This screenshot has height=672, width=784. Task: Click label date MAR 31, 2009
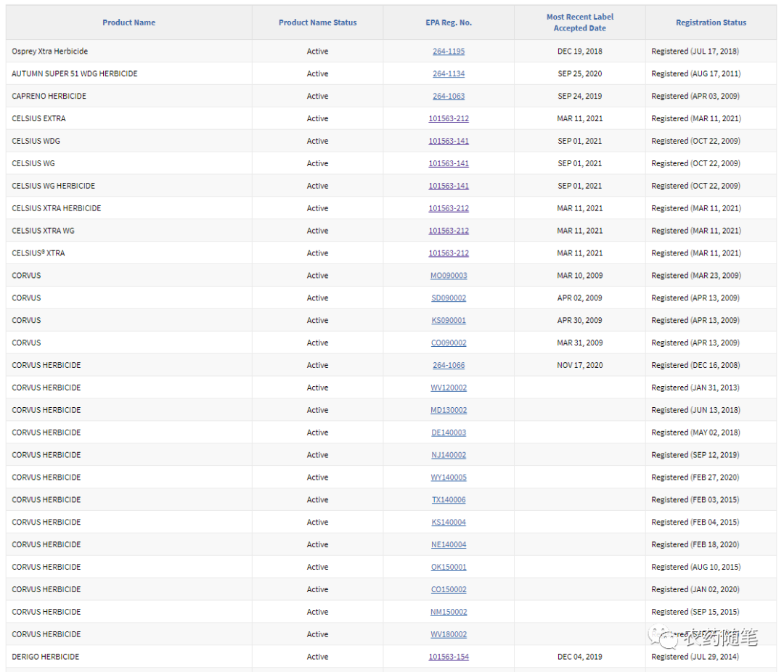coord(579,343)
